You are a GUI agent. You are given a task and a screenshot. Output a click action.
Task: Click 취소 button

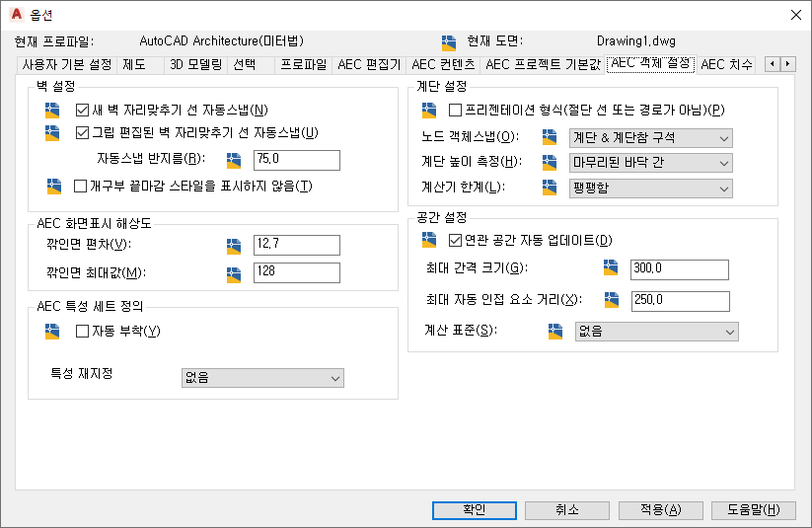pos(567,510)
